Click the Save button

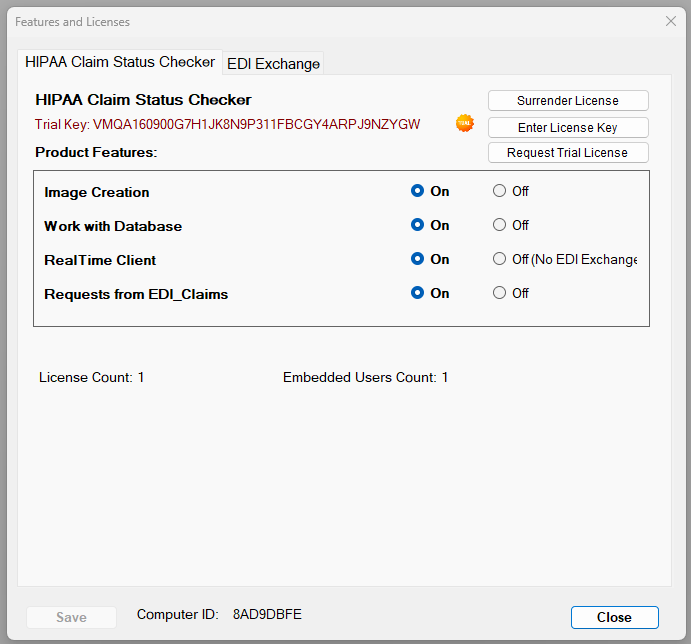pyautogui.click(x=71, y=617)
